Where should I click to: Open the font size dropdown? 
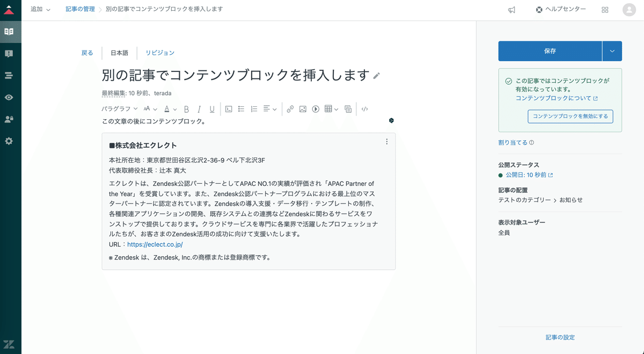(x=149, y=109)
